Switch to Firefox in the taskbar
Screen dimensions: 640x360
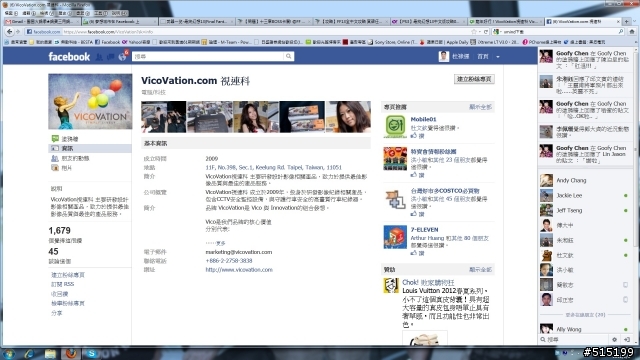tap(71, 353)
